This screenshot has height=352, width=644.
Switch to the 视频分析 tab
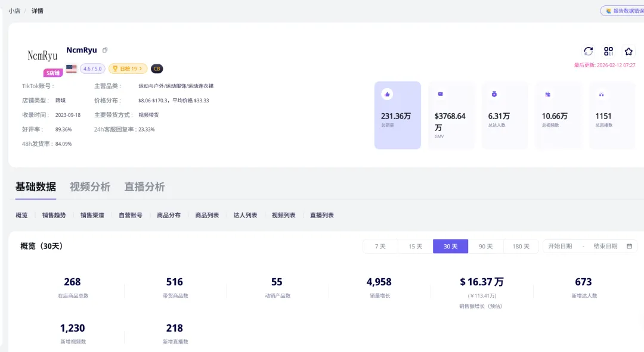click(x=89, y=186)
